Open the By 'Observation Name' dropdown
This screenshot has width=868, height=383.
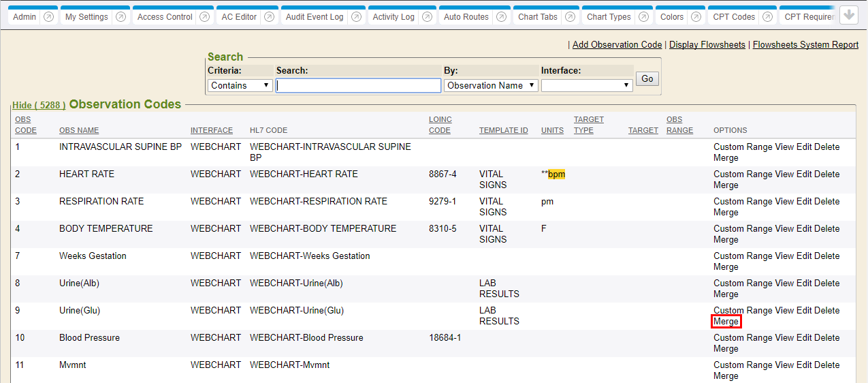click(491, 85)
